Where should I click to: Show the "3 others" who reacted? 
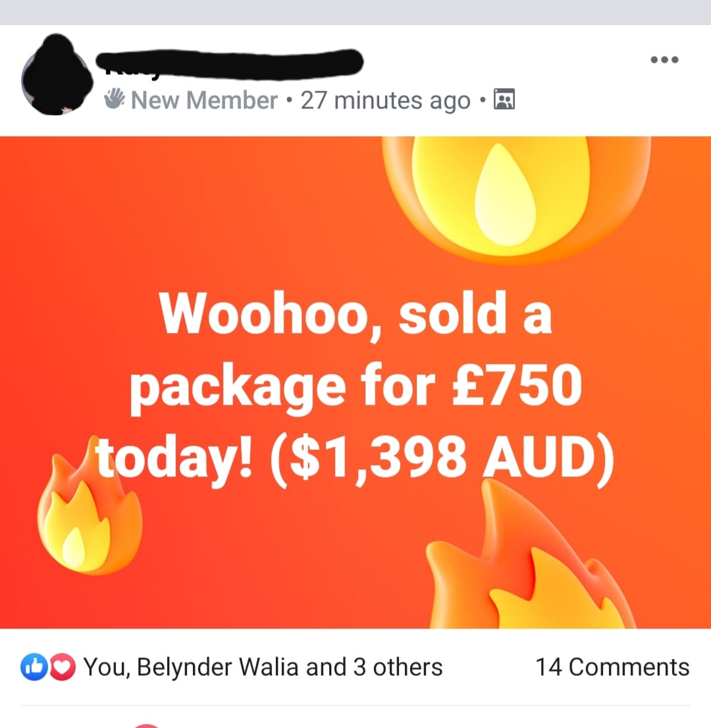tap(398, 667)
